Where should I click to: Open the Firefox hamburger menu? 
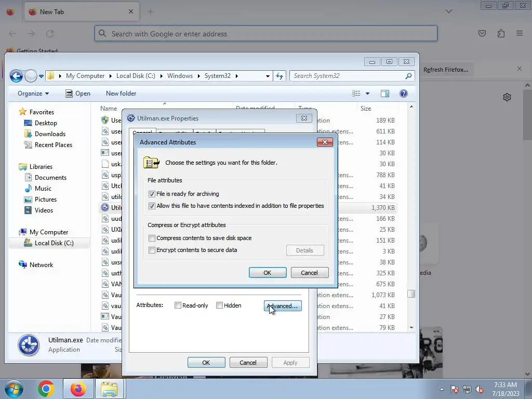tap(520, 33)
